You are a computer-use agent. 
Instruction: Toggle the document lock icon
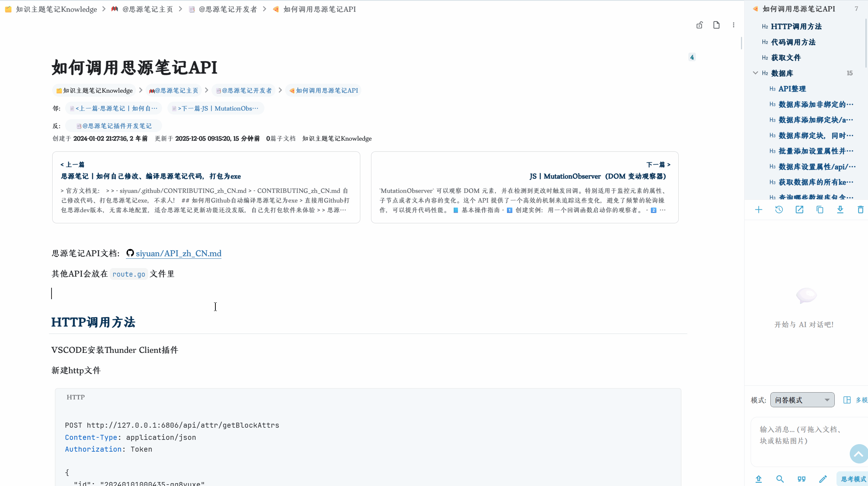700,25
